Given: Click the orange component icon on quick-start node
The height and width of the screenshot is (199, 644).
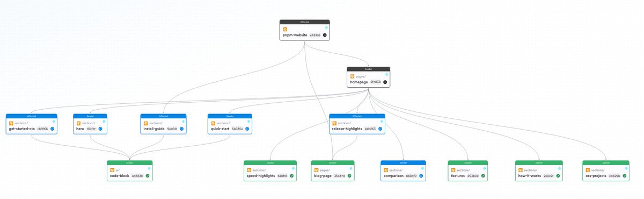Looking at the screenshot, I should [213, 123].
